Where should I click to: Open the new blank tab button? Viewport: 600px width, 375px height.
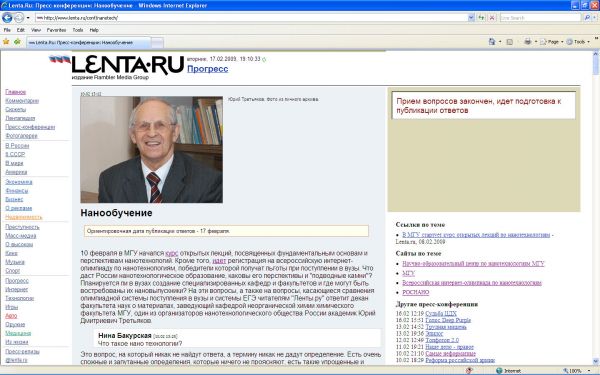point(157,42)
